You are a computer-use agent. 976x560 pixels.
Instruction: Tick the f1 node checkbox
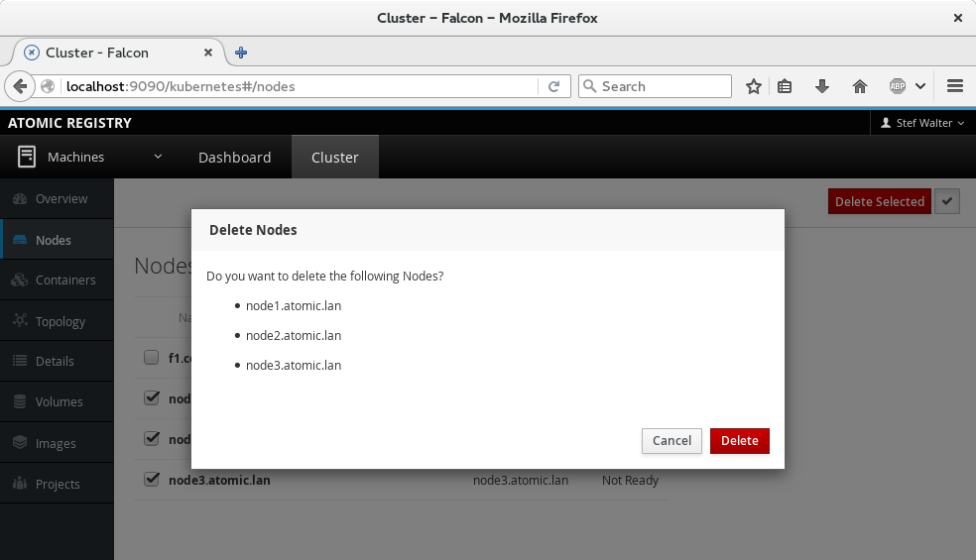click(x=152, y=357)
